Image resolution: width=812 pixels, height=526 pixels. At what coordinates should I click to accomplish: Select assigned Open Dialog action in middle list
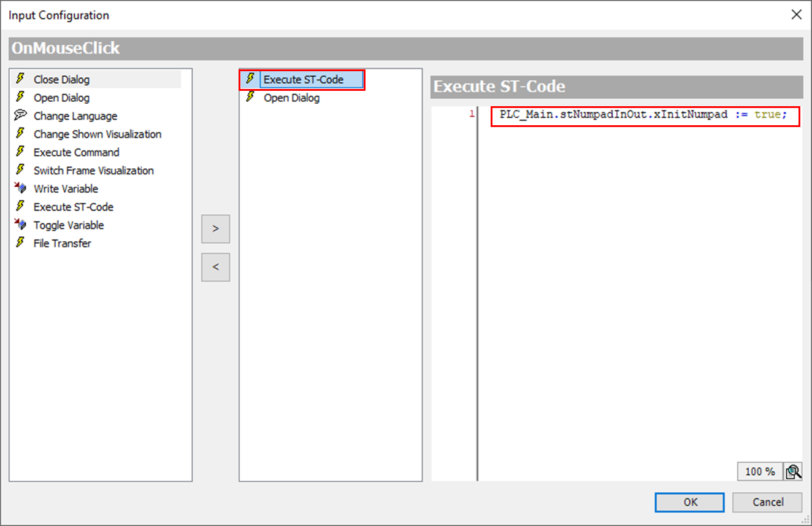(x=291, y=98)
